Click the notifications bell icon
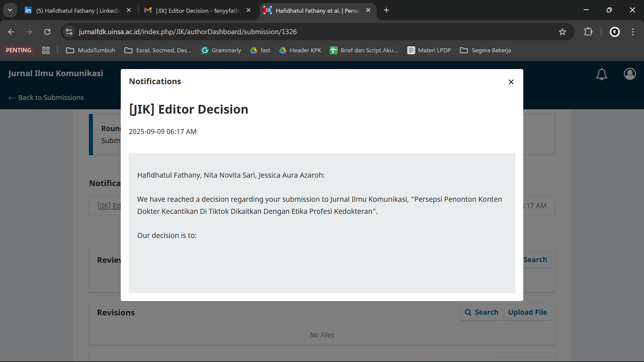The height and width of the screenshot is (362, 644). click(x=601, y=74)
